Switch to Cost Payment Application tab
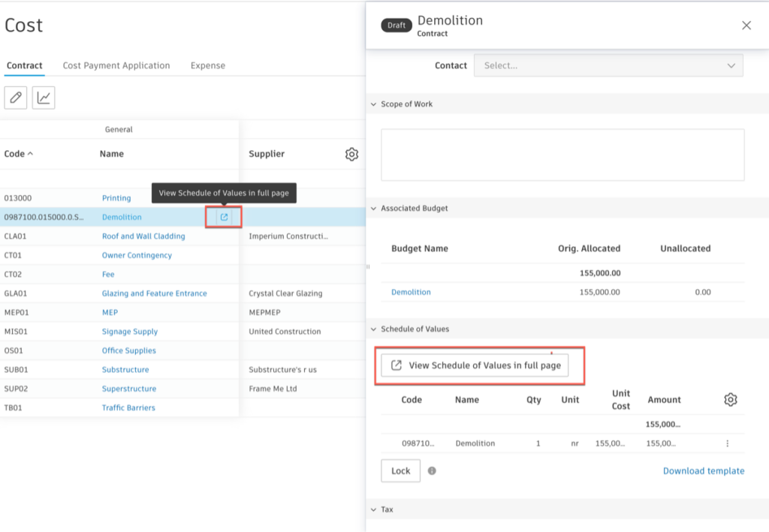Image resolution: width=769 pixels, height=532 pixels. tap(116, 65)
